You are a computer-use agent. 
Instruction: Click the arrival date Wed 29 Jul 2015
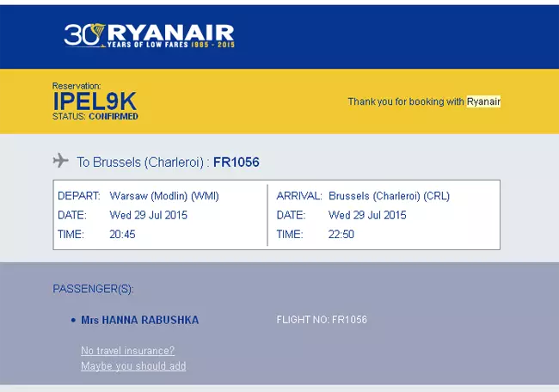367,215
